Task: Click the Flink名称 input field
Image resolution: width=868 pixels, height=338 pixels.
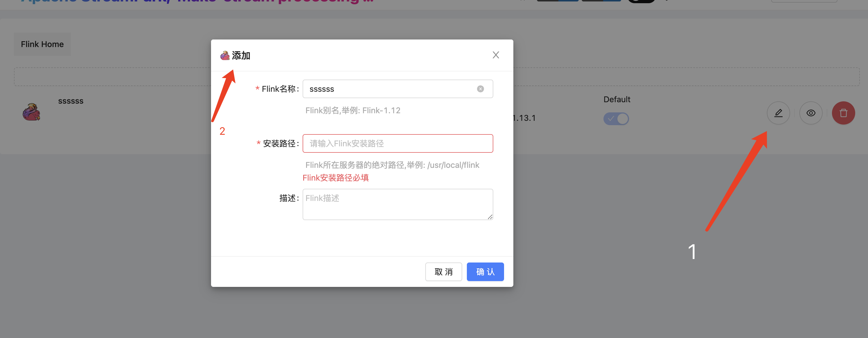Action: point(398,89)
